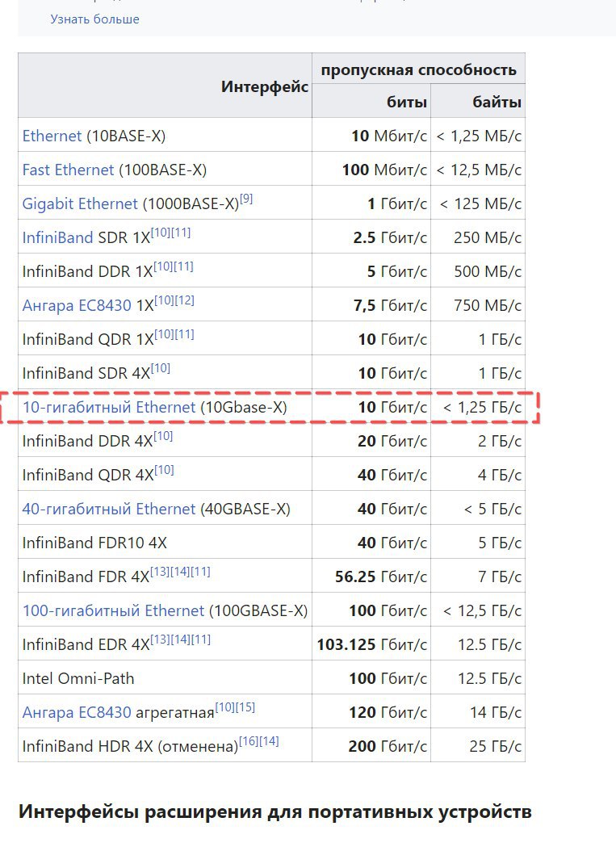Jump to footnote [9] beside Gigabit Ethernet

[246, 199]
